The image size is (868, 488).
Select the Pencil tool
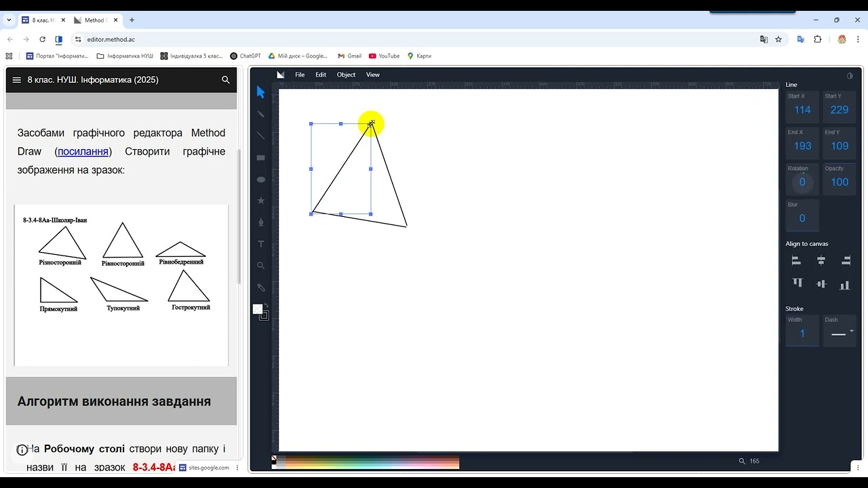(261, 114)
